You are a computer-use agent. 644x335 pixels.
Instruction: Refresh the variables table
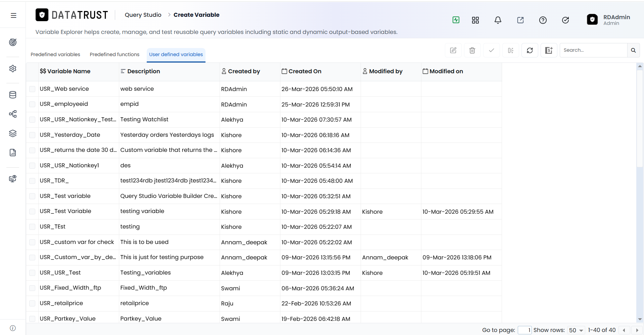point(530,50)
